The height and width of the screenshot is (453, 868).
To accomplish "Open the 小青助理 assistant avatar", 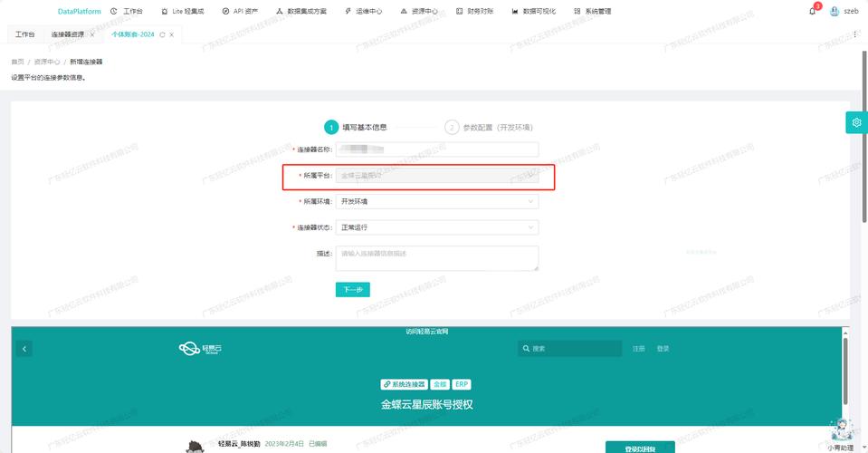I will tap(841, 430).
